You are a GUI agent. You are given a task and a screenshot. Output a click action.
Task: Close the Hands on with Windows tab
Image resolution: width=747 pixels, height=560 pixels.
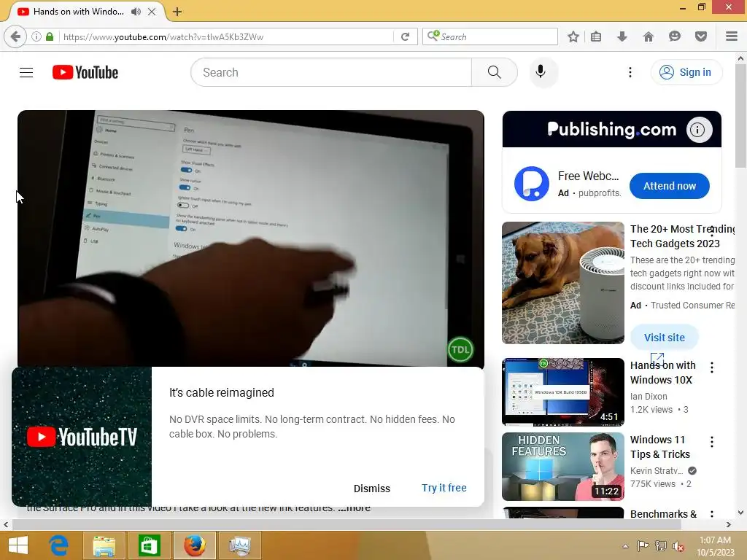(x=152, y=12)
